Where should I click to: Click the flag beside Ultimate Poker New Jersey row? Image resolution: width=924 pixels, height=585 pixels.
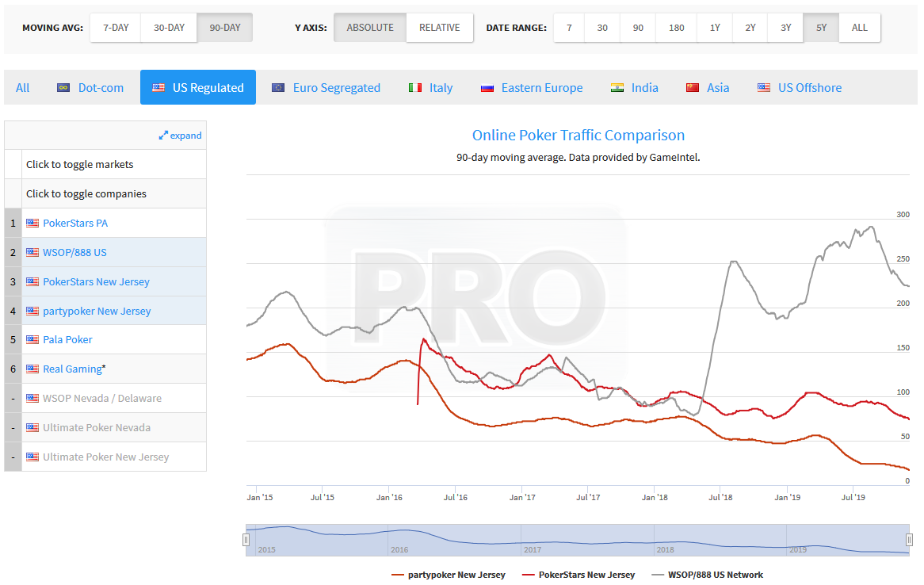pos(32,457)
